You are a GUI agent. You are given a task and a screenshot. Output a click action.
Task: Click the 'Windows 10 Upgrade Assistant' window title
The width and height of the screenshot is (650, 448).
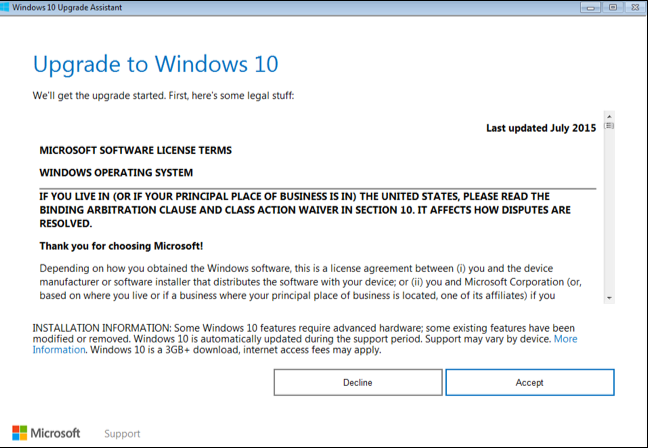[x=67, y=7]
